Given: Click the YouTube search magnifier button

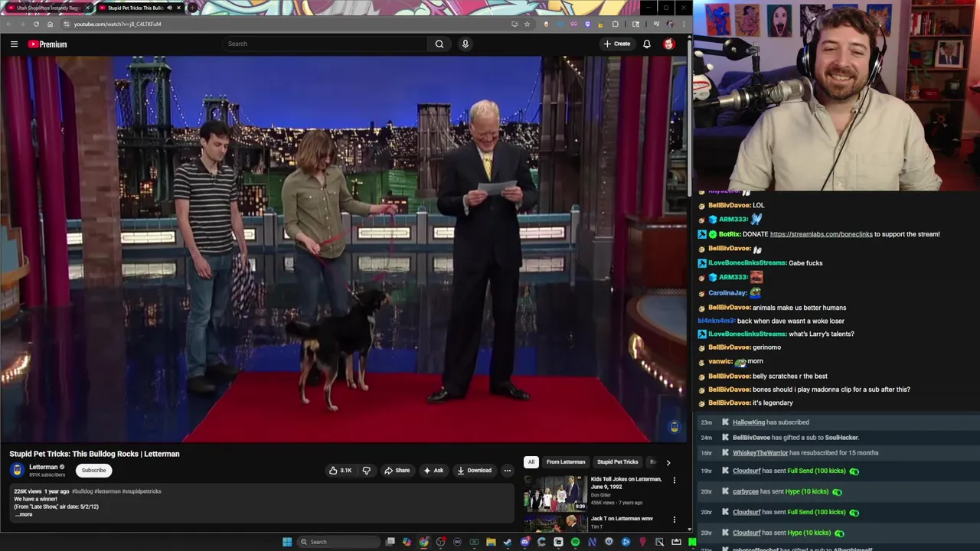Looking at the screenshot, I should tap(439, 44).
